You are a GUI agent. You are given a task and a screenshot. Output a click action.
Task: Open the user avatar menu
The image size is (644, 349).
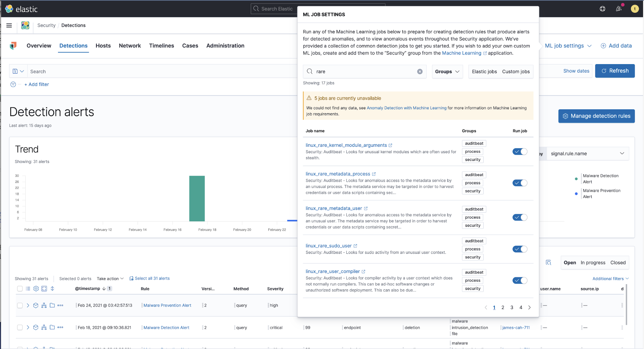coord(635,9)
